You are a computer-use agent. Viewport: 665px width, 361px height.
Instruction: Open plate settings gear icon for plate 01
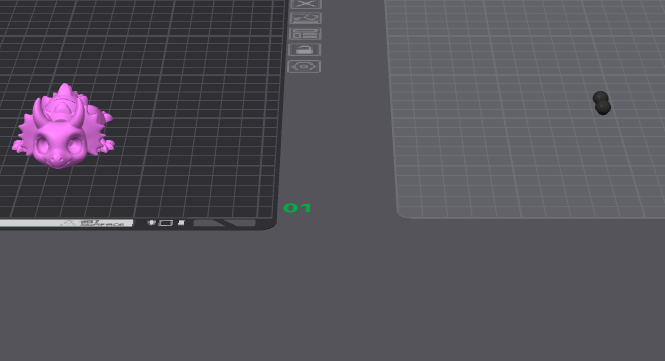[305, 67]
